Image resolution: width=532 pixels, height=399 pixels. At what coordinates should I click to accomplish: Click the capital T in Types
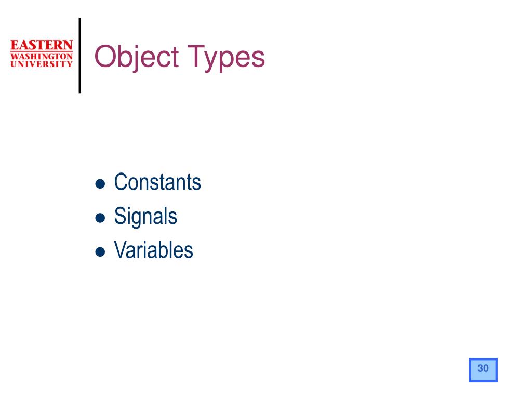[x=196, y=56]
